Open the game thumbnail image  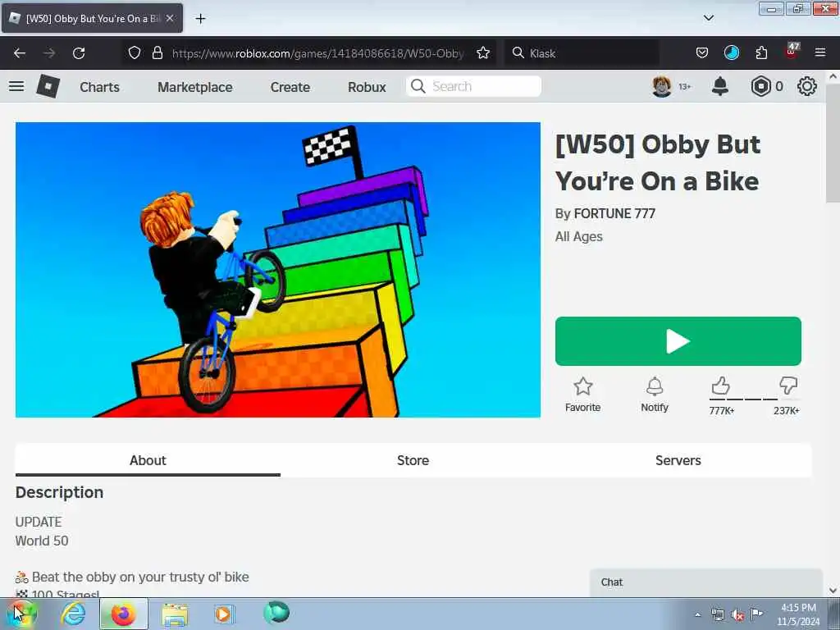[x=277, y=269]
